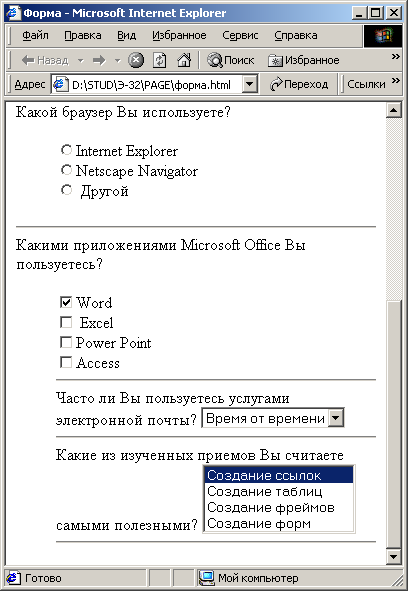Click the page icon in address bar
This screenshot has height=591, width=408.
(x=60, y=84)
